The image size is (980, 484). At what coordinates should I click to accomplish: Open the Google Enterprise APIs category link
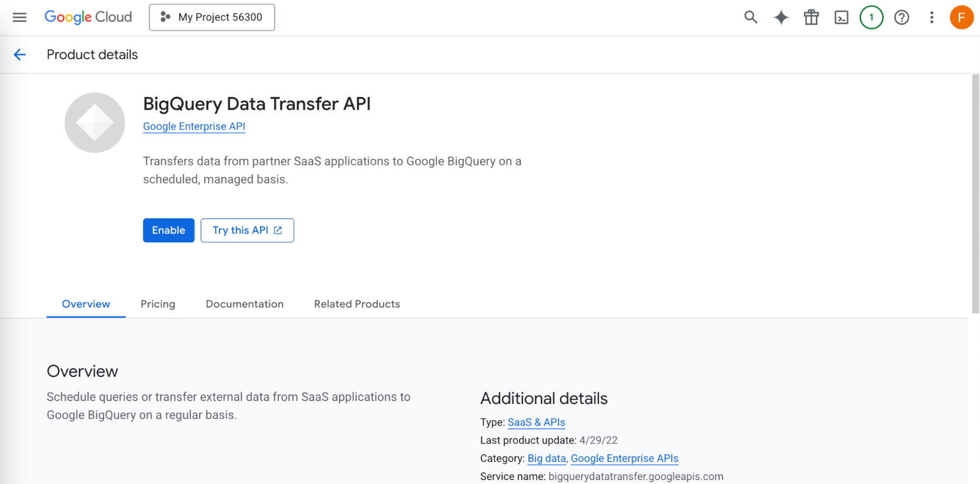coord(625,459)
